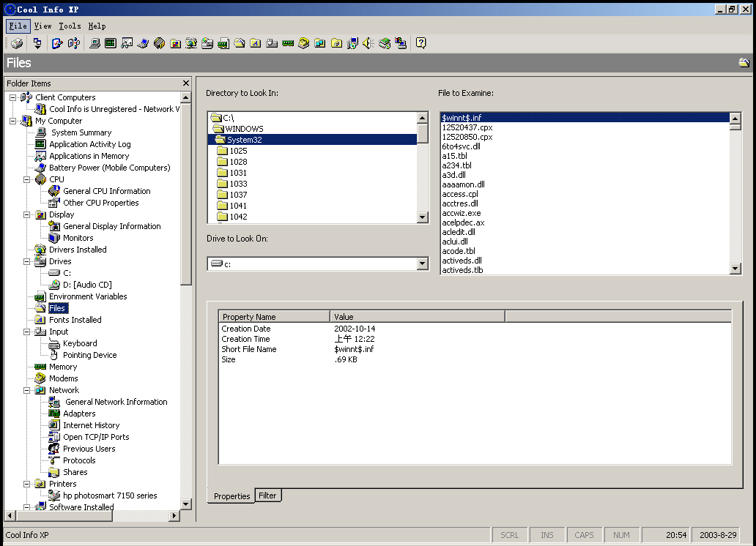Open the Tools menu
The image size is (756, 546).
click(70, 26)
